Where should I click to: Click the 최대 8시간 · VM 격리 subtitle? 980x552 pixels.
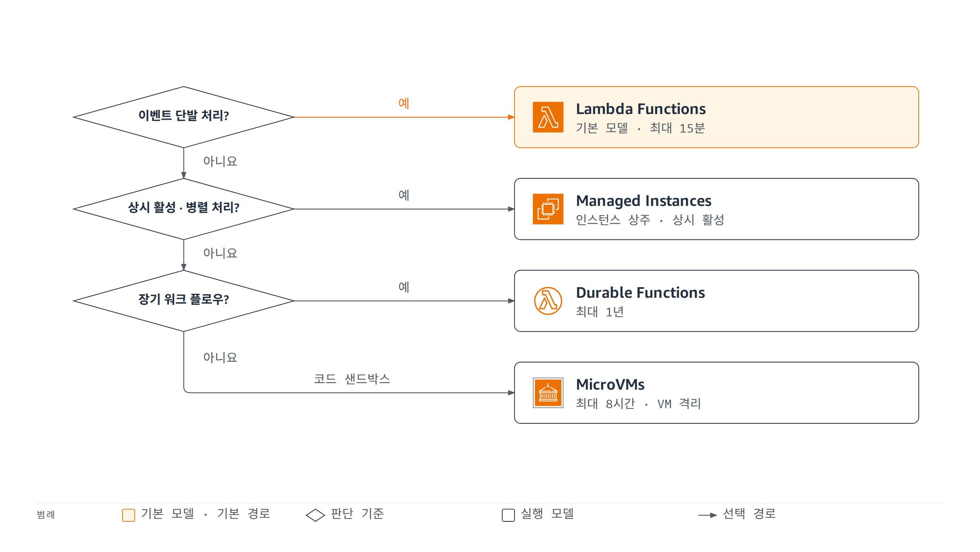point(638,403)
